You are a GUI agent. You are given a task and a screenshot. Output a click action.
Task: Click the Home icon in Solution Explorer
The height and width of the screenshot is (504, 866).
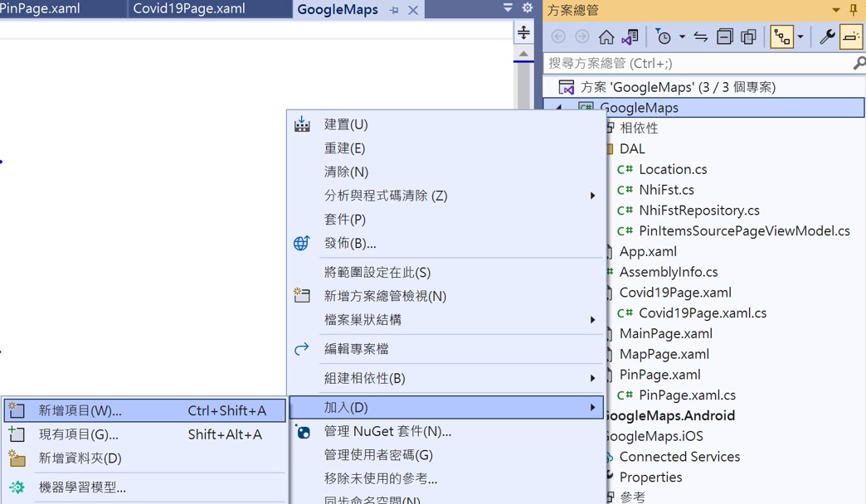click(x=606, y=37)
